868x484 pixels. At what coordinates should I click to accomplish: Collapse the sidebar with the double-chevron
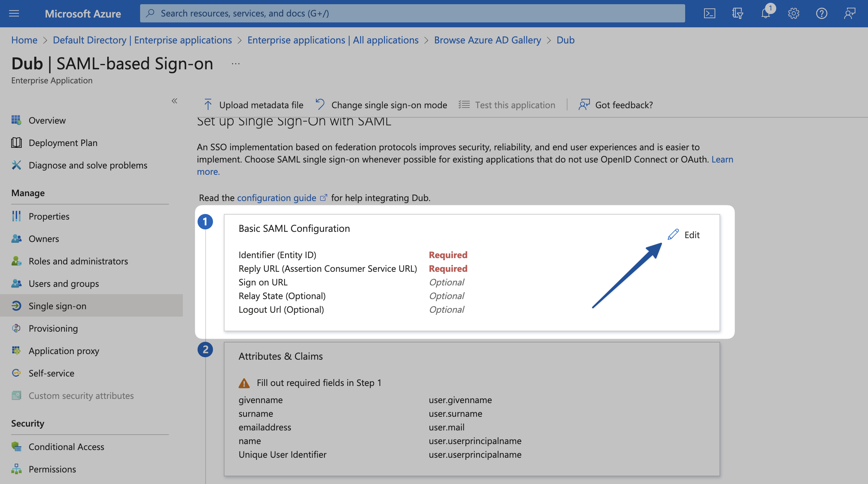[x=174, y=101]
